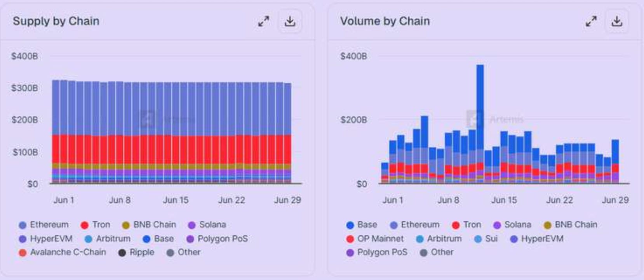Toggle Tron series in Supply by Chain legend

(96, 225)
